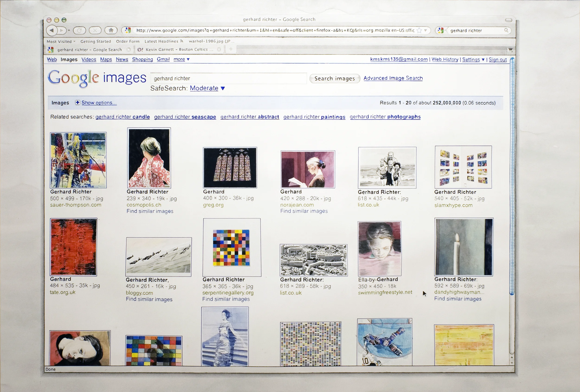Click search magnifier icon in toolbar

point(506,30)
